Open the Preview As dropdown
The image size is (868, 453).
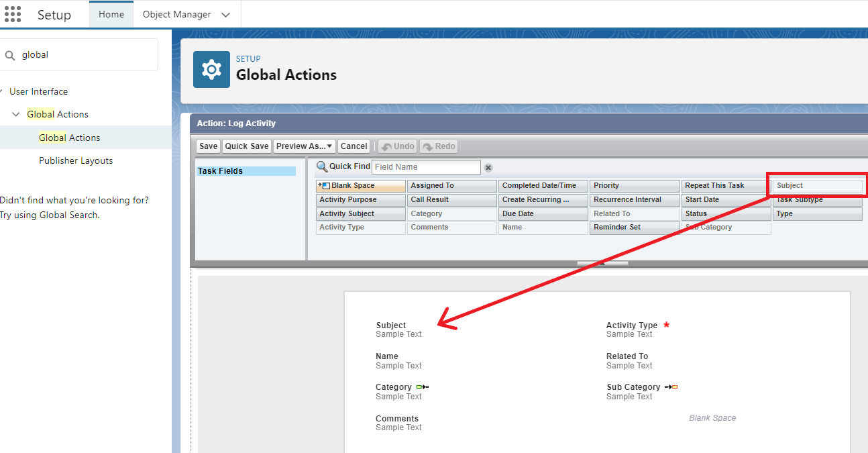coord(304,146)
